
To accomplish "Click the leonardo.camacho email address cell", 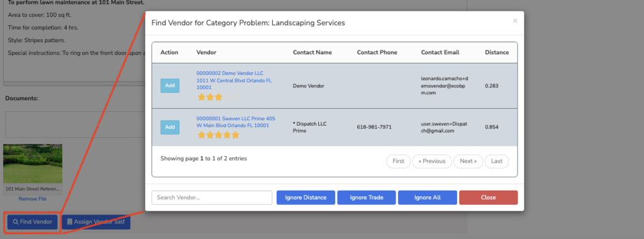I will click(x=445, y=86).
